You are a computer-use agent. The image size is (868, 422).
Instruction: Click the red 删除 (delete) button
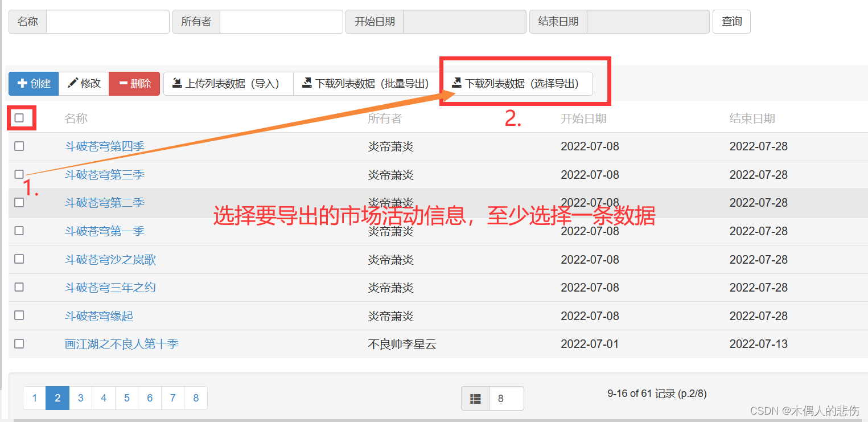[134, 84]
